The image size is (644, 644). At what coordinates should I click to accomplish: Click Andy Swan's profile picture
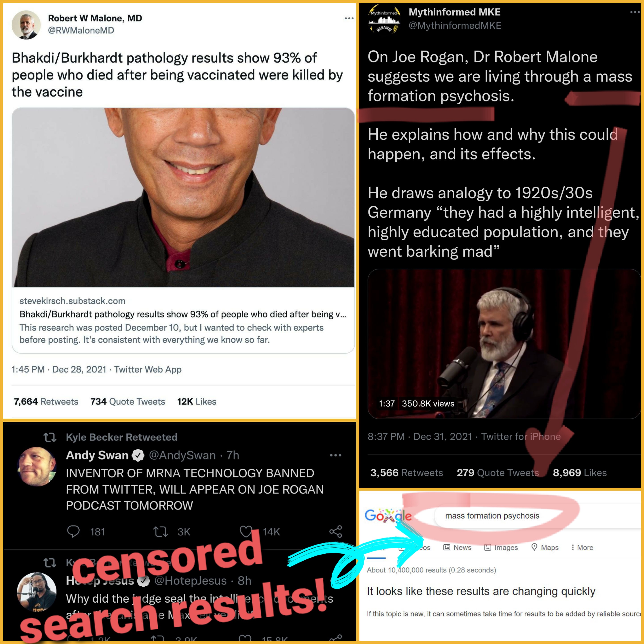[36, 466]
